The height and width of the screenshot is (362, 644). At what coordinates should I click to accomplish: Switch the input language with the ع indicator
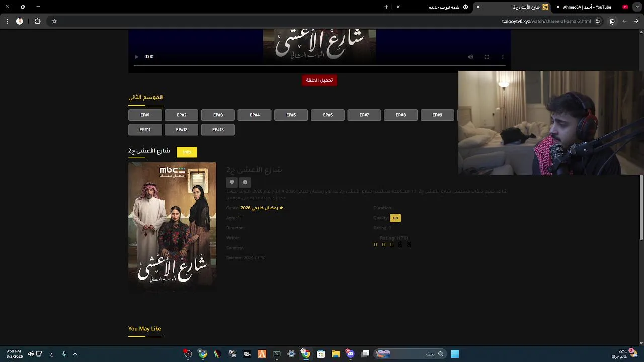(x=51, y=354)
